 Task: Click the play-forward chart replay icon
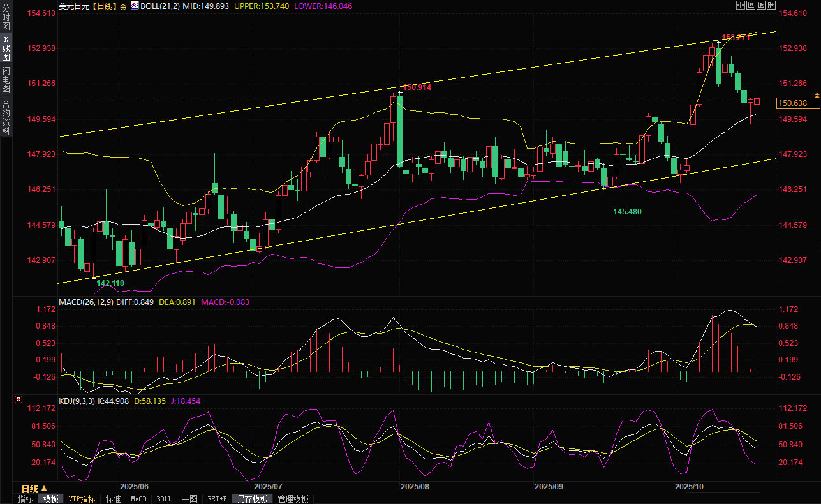point(761,5)
